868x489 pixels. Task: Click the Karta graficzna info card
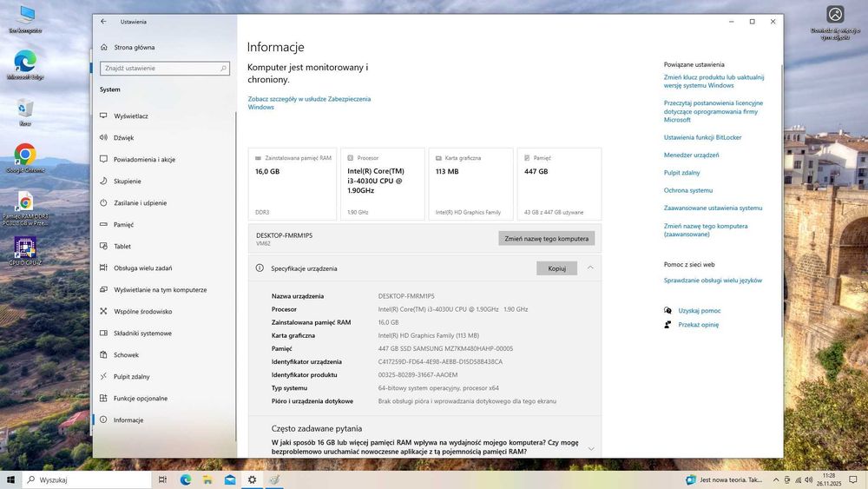coord(471,184)
